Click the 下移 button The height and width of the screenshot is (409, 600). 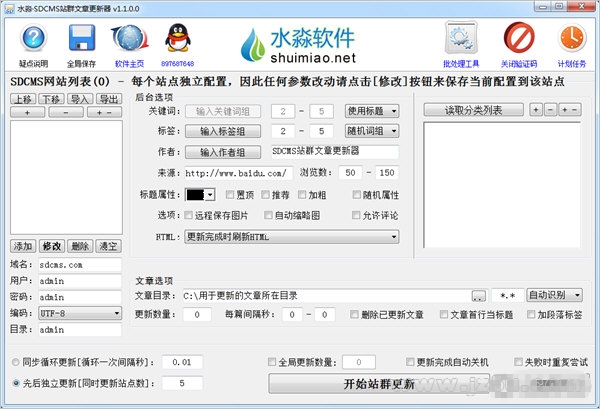51,99
